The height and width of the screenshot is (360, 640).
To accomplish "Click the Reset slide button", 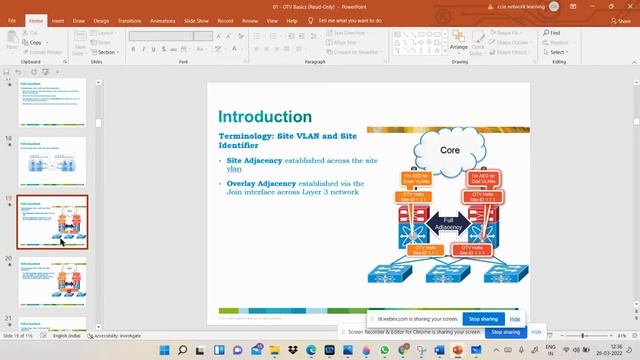I will [101, 42].
